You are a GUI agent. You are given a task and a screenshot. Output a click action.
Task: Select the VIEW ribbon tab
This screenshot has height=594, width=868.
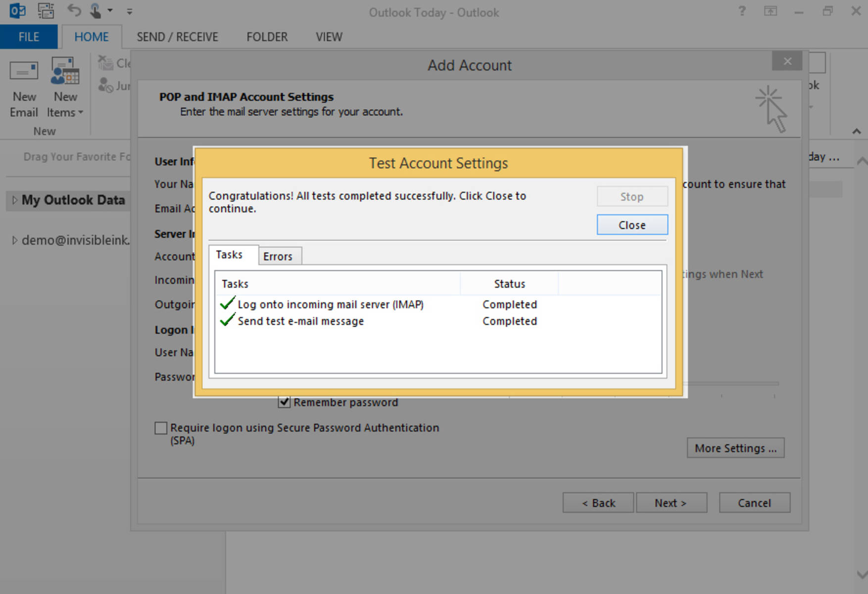coord(329,37)
